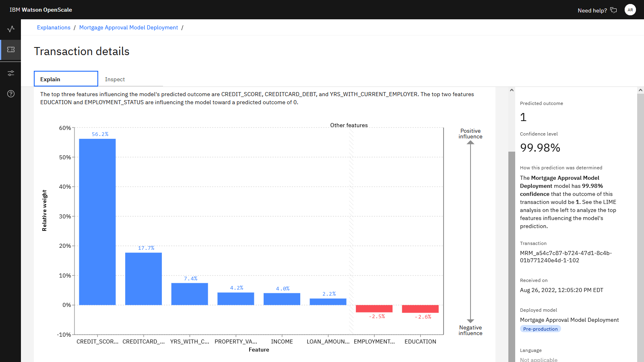Select the Explanations ticket icon in sidebar

coord(11,49)
